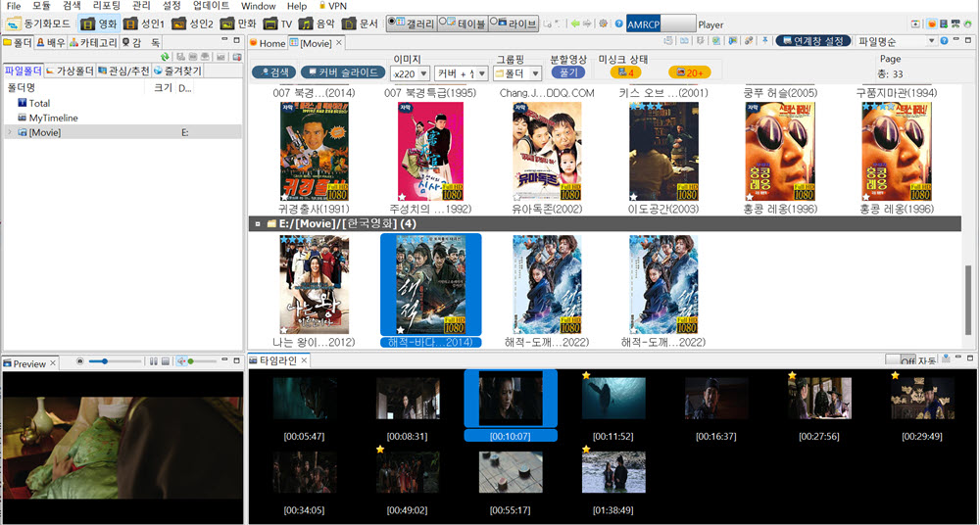Click the stop icon in Preview panel
The width and height of the screenshot is (980, 525).
tap(166, 361)
